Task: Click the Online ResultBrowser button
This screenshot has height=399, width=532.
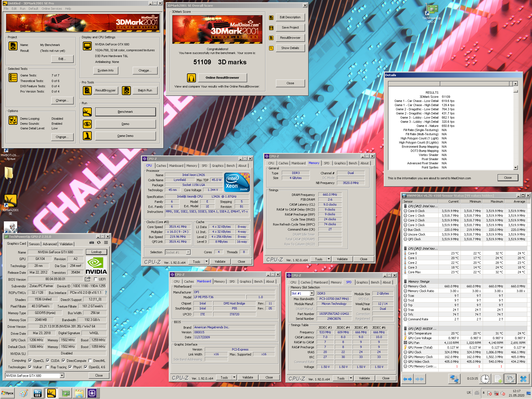Action: (222, 78)
